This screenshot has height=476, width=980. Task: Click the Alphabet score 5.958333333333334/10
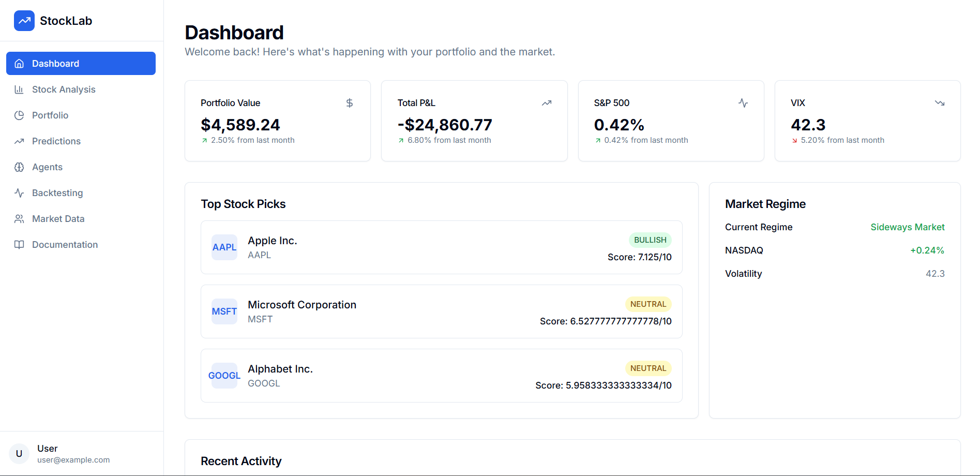(604, 385)
